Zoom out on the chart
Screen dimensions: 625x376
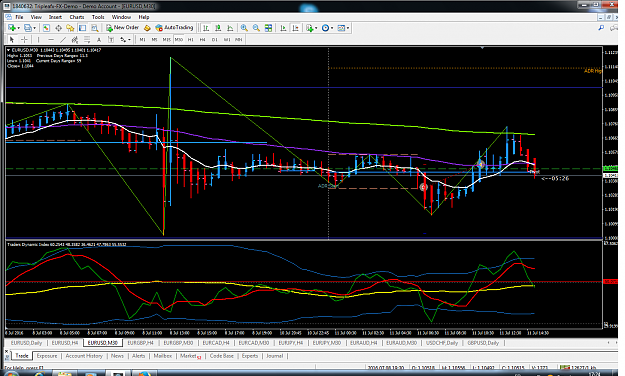point(256,28)
